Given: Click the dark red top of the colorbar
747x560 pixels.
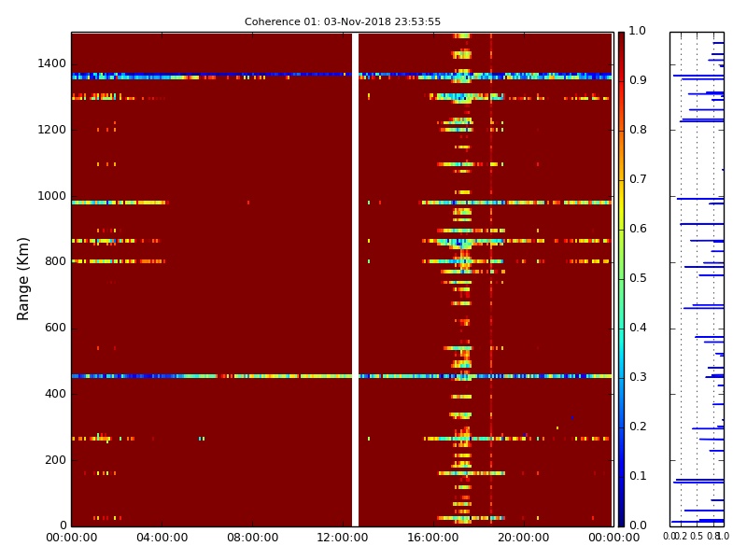Looking at the screenshot, I should pyautogui.click(x=621, y=43).
